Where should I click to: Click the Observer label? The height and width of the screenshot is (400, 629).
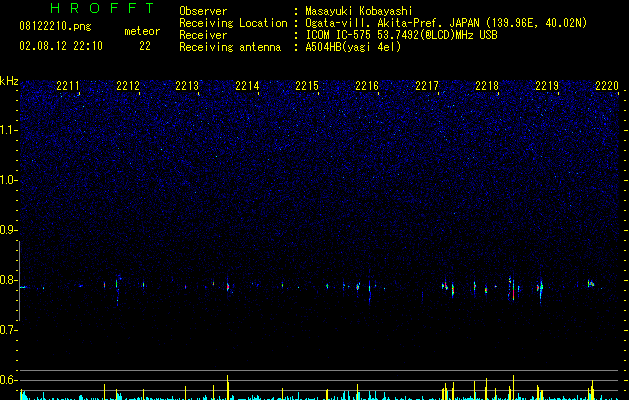pos(203,11)
